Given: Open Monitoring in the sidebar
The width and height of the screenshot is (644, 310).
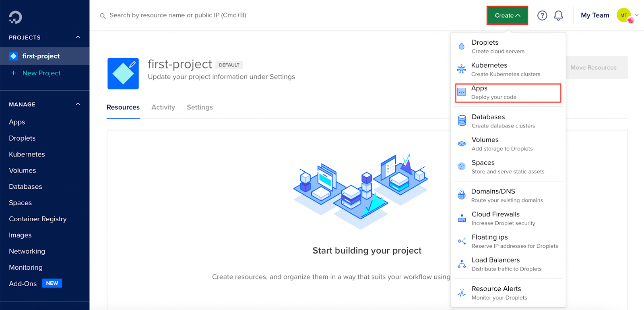Looking at the screenshot, I should pyautogui.click(x=26, y=267).
